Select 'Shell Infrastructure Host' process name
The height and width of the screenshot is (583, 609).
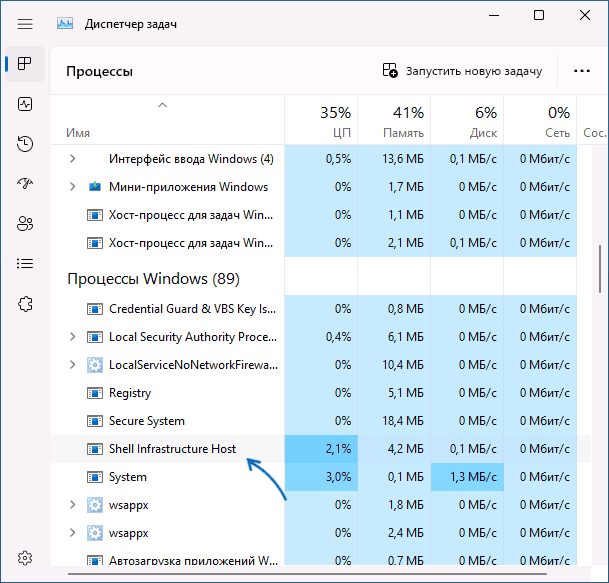tap(172, 449)
